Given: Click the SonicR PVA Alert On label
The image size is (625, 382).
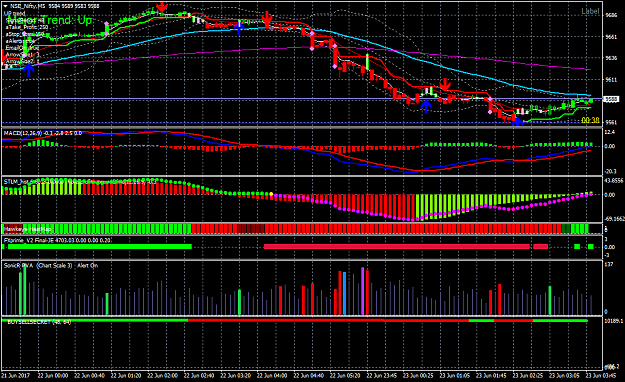Looking at the screenshot, I should point(51,266).
